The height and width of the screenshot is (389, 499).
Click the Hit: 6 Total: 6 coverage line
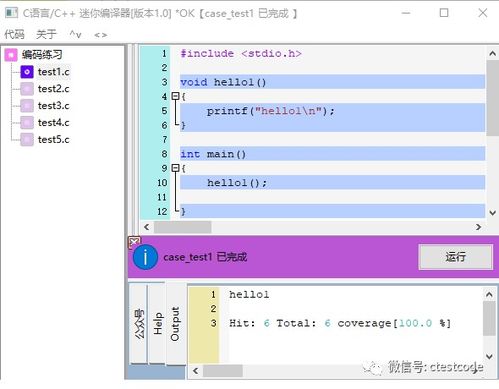pyautogui.click(x=340, y=323)
